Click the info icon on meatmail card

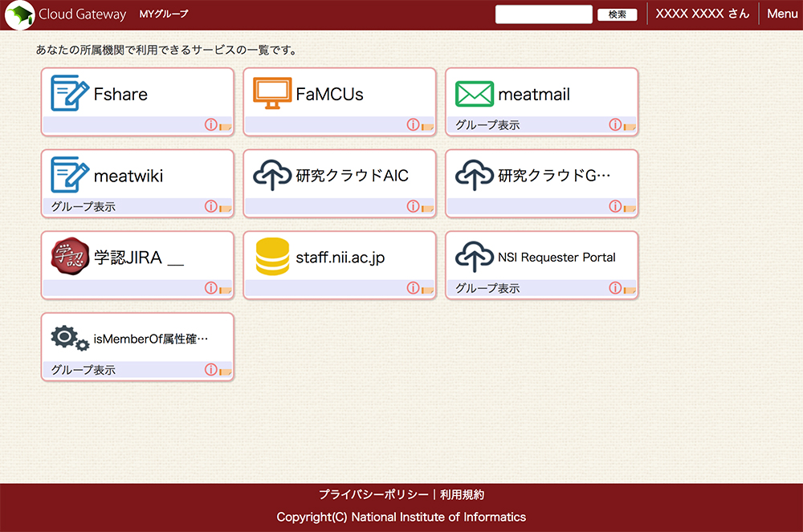click(x=615, y=125)
